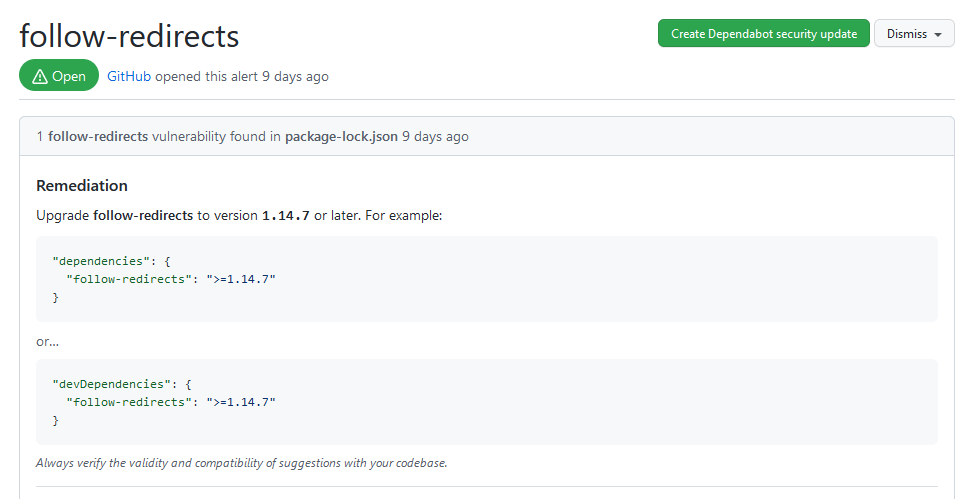
Task: Open the Dismiss dropdown menu
Action: 914,33
